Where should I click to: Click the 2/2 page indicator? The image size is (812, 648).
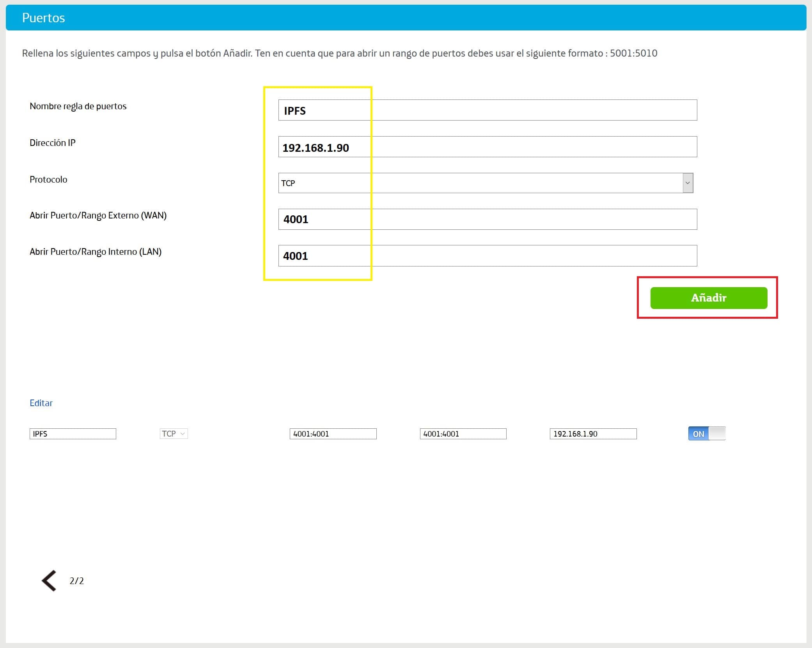[76, 581]
